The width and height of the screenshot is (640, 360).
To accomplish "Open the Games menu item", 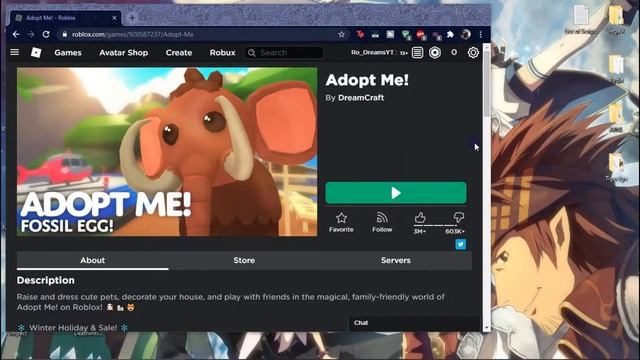I will [68, 53].
